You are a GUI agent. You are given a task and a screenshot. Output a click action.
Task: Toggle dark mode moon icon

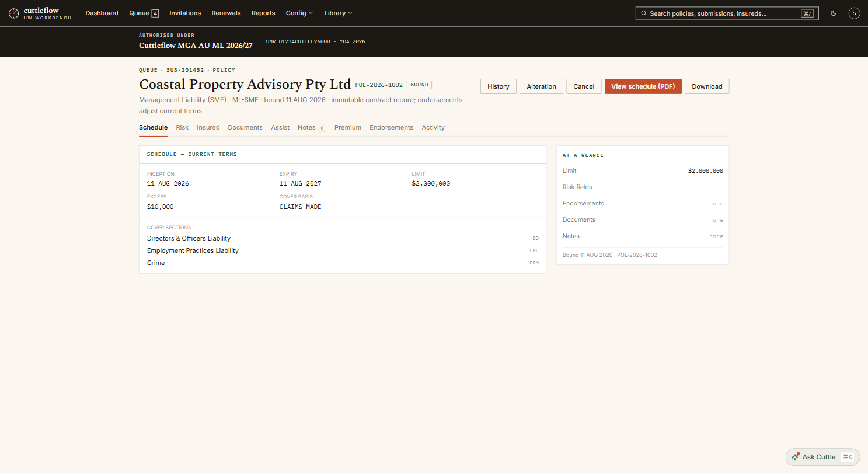tap(834, 13)
